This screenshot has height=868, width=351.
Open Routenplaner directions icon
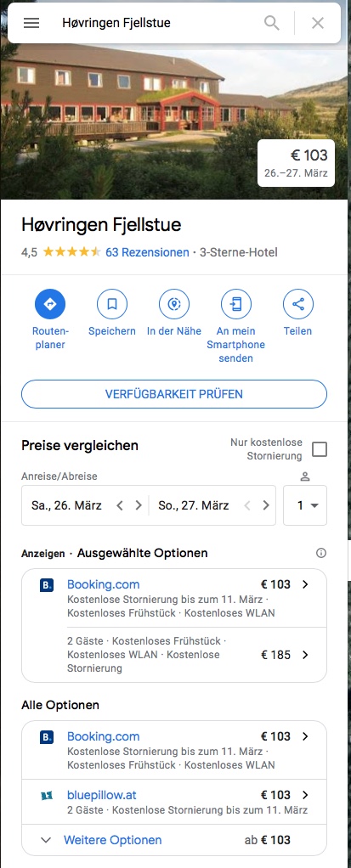tap(50, 304)
